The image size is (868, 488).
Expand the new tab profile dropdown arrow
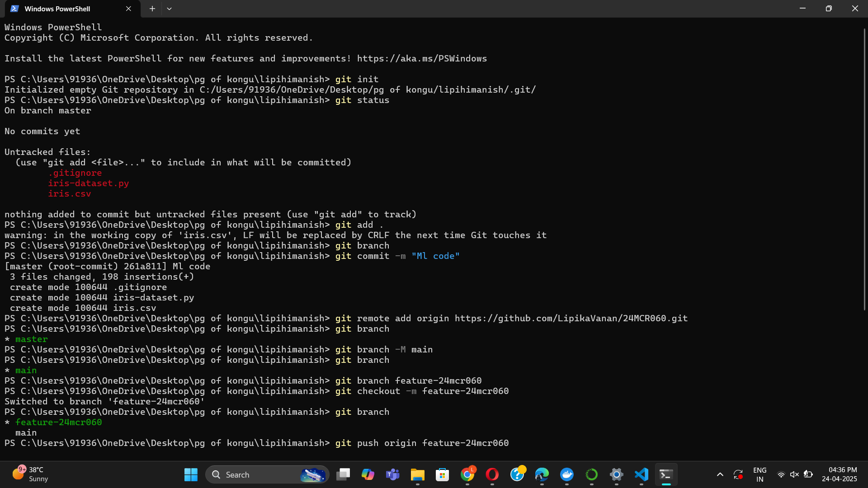tap(169, 9)
